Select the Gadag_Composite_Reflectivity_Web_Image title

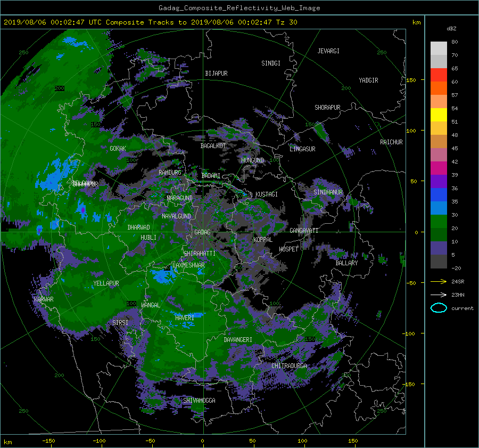click(x=239, y=8)
